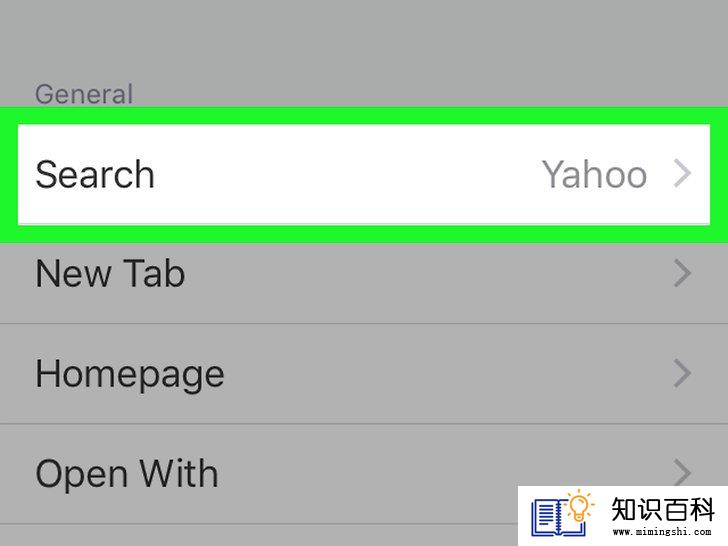Click blank space between Search and Yahoo
The image size is (728, 546).
(348, 175)
